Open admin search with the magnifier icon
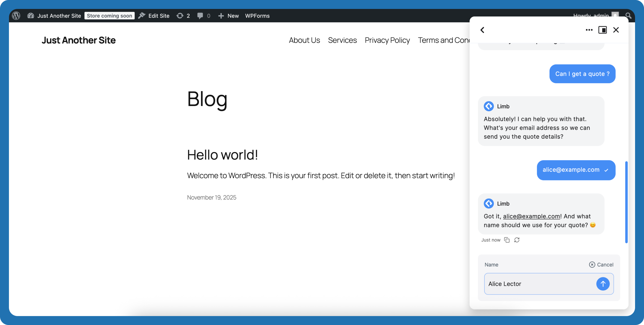The image size is (644, 325). [x=628, y=16]
